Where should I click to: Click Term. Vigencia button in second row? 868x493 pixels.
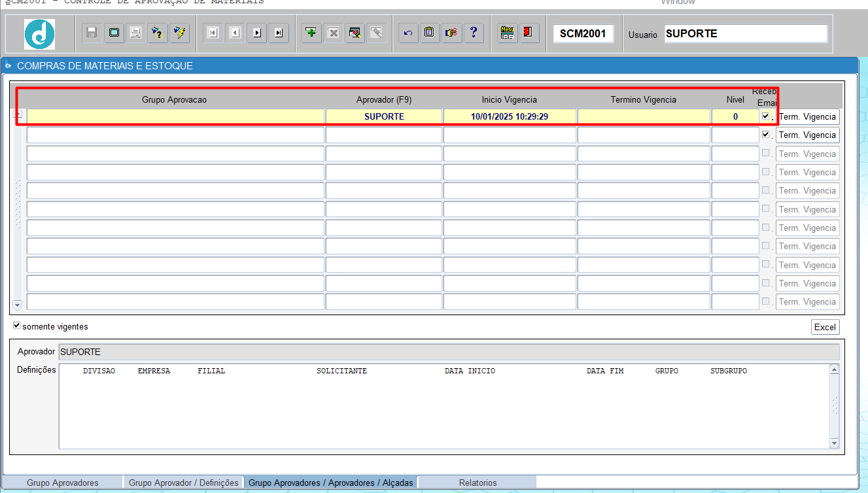coord(807,135)
